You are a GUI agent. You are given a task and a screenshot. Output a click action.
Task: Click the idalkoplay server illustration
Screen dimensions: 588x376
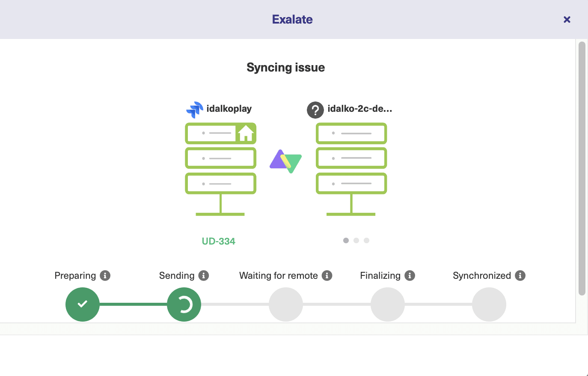coord(220,167)
